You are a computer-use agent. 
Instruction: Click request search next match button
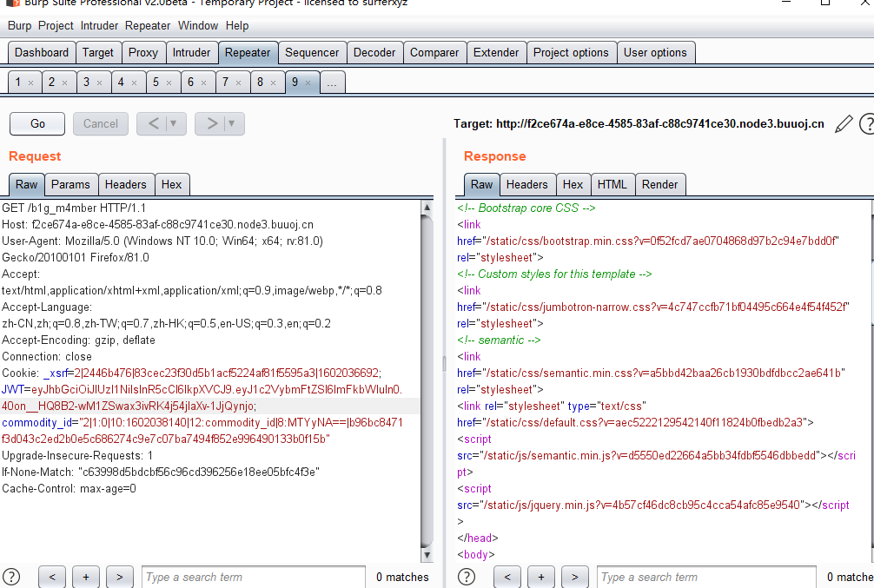point(119,577)
